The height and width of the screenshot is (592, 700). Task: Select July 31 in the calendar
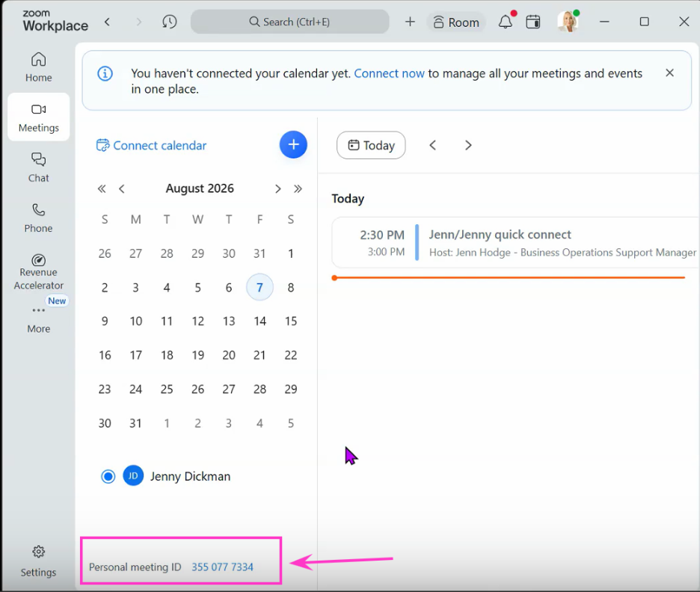coord(260,253)
